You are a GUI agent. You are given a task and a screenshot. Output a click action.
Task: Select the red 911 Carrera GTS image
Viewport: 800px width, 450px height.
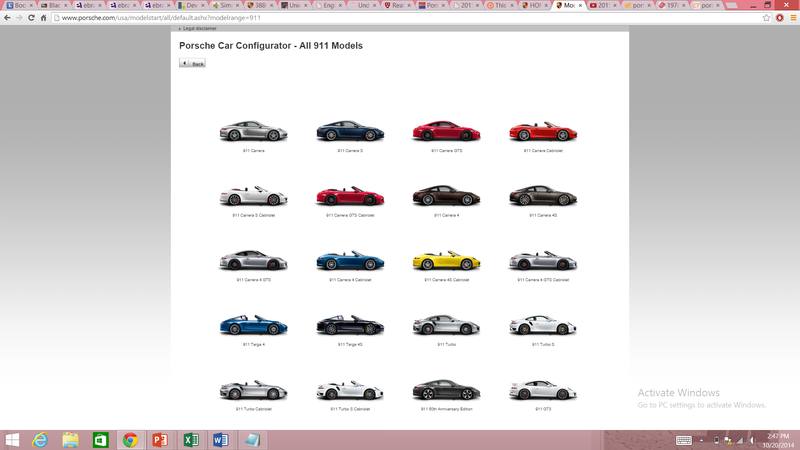point(446,131)
